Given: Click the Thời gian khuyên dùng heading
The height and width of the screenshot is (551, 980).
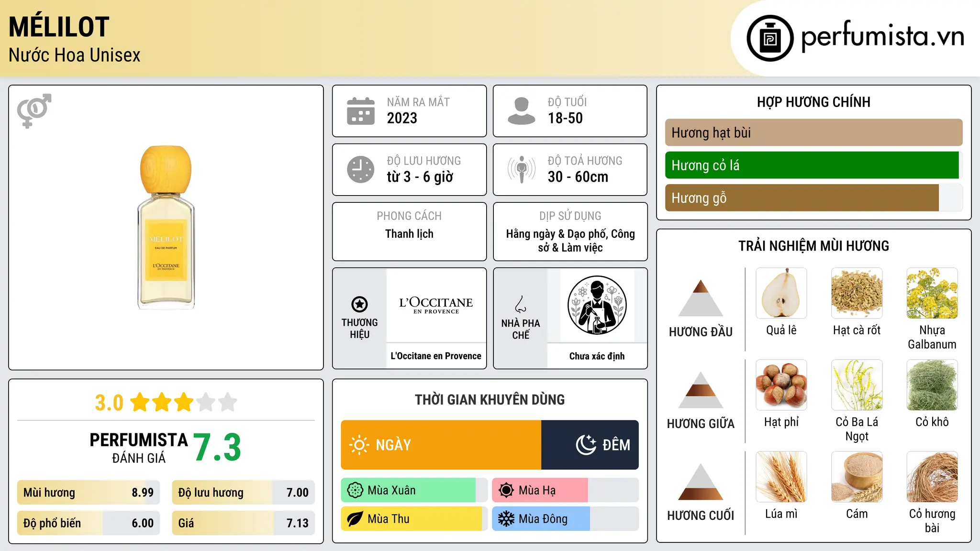Looking at the screenshot, I should (490, 400).
